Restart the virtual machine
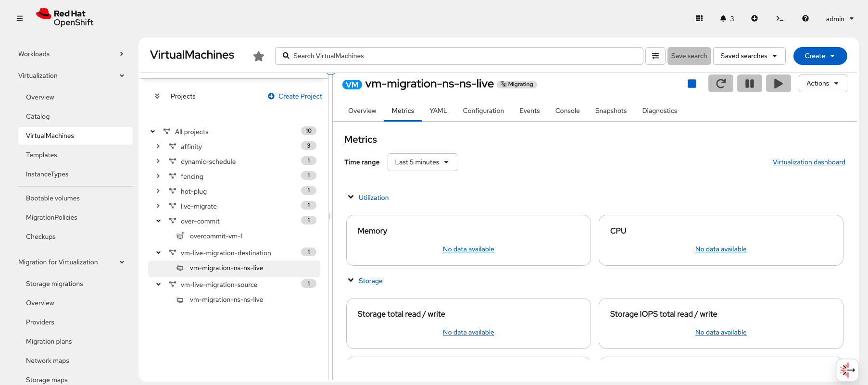This screenshot has width=868, height=385. coord(720,84)
